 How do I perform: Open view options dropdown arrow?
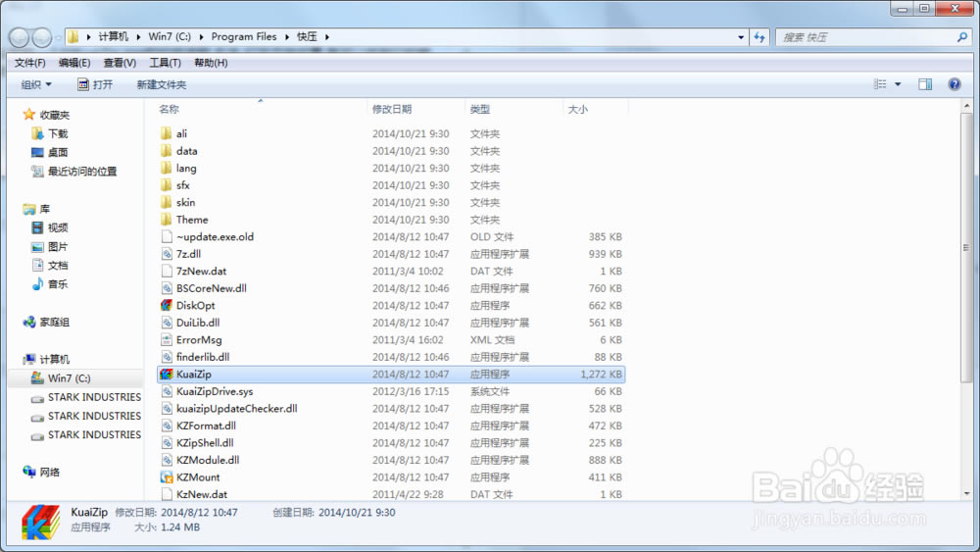[898, 84]
